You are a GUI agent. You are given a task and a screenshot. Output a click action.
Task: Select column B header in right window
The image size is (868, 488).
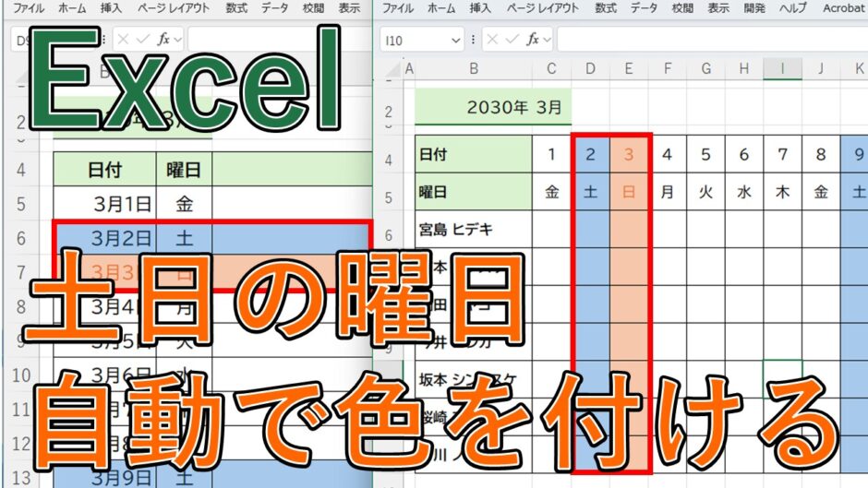coord(474,68)
